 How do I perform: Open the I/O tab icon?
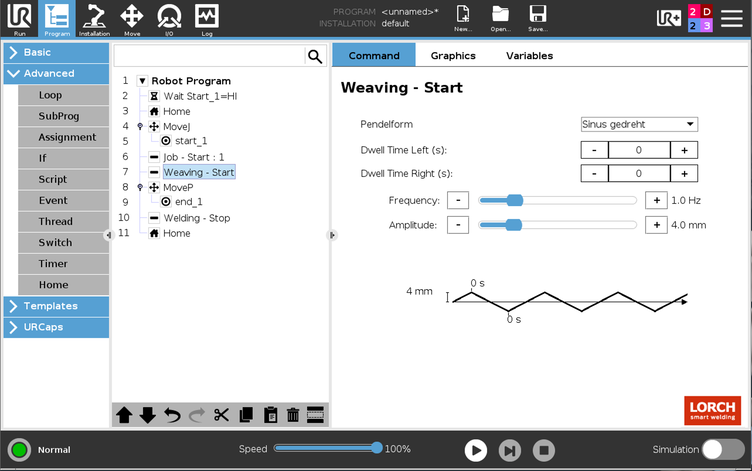[x=169, y=19]
